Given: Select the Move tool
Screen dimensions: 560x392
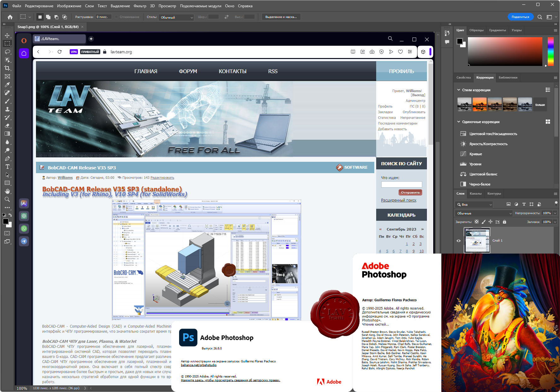Looking at the screenshot, I should (x=7, y=35).
